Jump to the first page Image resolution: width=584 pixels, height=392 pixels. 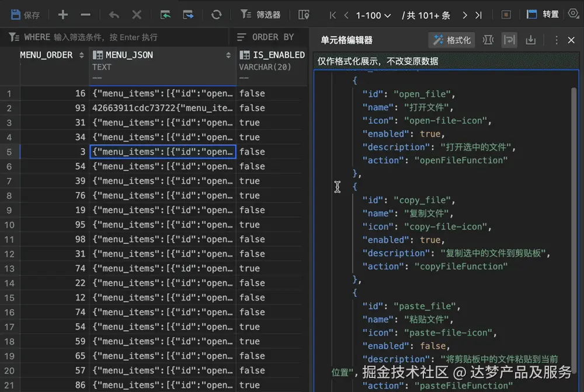(333, 15)
